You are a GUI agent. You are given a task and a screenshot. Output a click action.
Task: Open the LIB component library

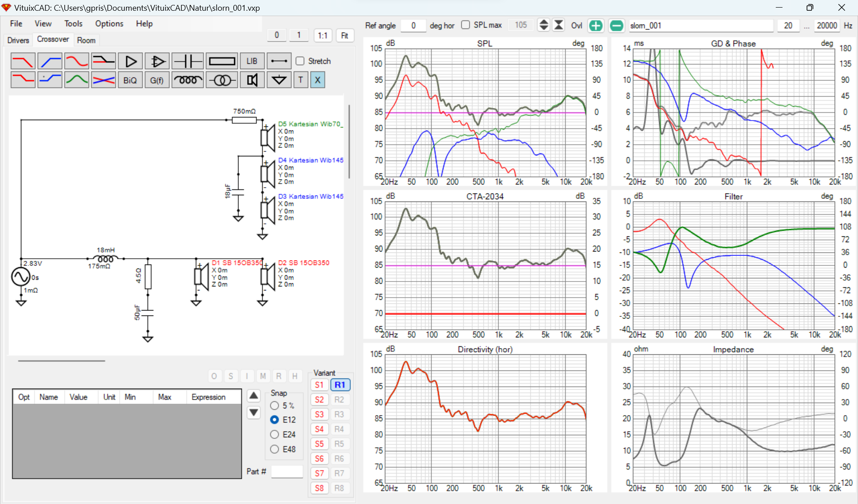click(252, 61)
